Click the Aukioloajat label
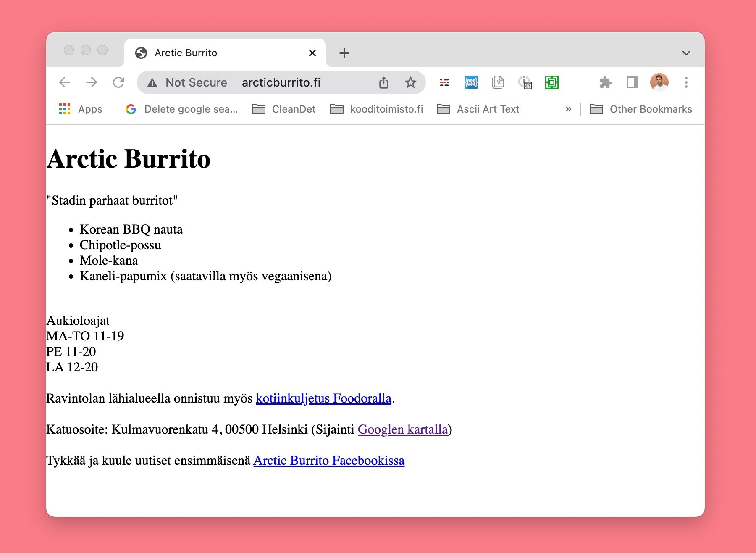756x553 pixels. click(78, 321)
